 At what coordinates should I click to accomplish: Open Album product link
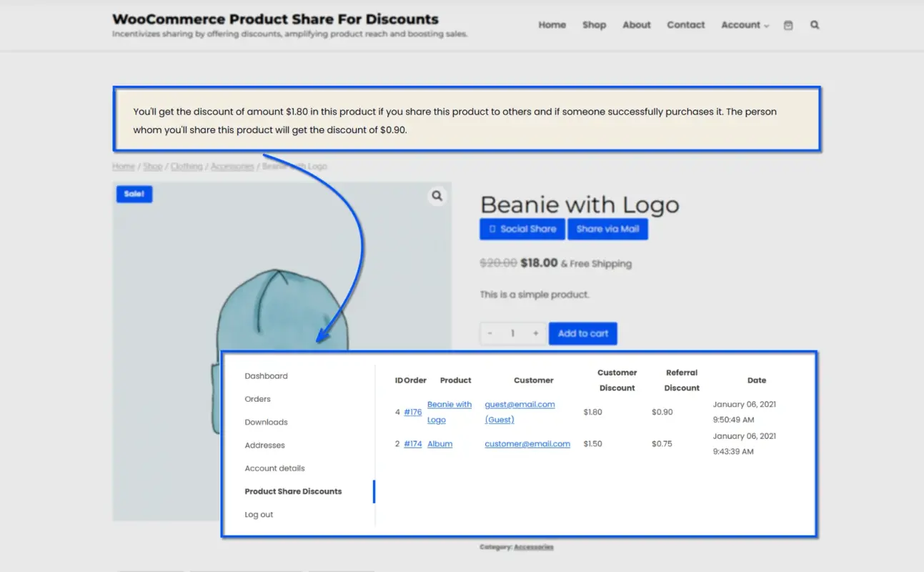[439, 443]
